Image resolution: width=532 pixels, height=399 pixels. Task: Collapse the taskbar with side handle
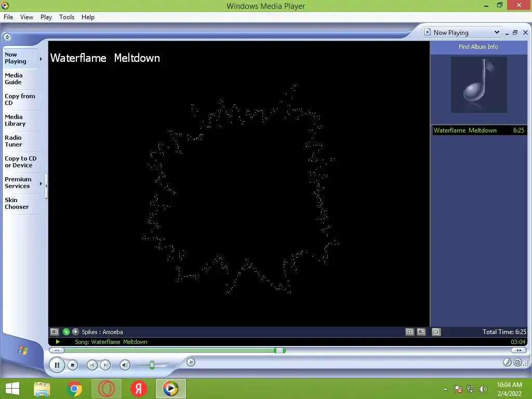[46, 185]
